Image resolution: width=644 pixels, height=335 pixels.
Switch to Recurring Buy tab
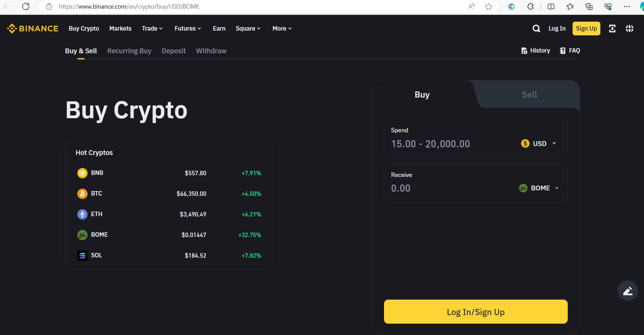point(129,51)
